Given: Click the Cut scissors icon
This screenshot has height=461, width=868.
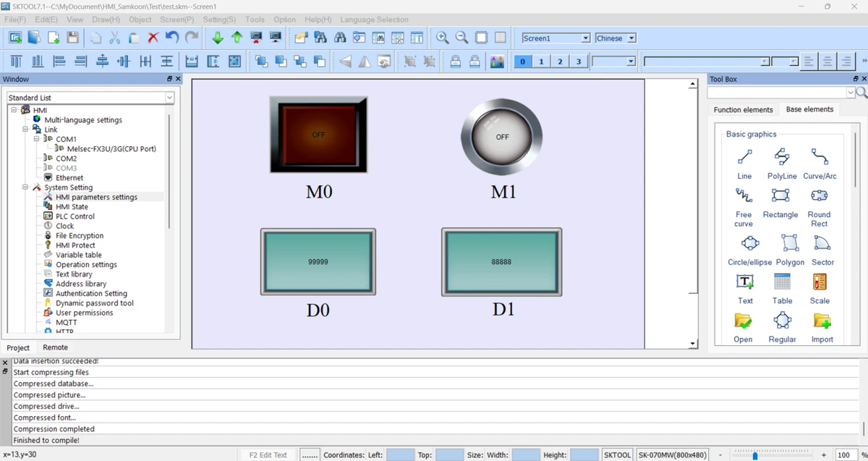Looking at the screenshot, I should point(114,38).
